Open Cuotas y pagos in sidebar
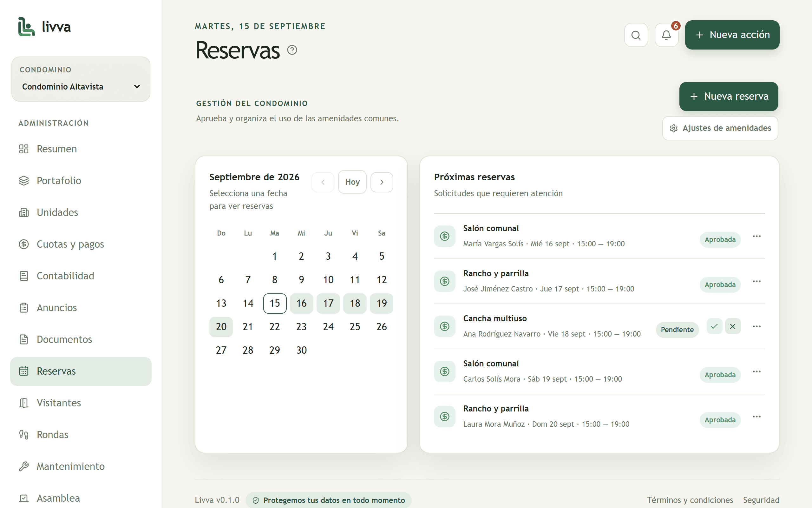Viewport: 812px width, 508px height. click(x=81, y=244)
